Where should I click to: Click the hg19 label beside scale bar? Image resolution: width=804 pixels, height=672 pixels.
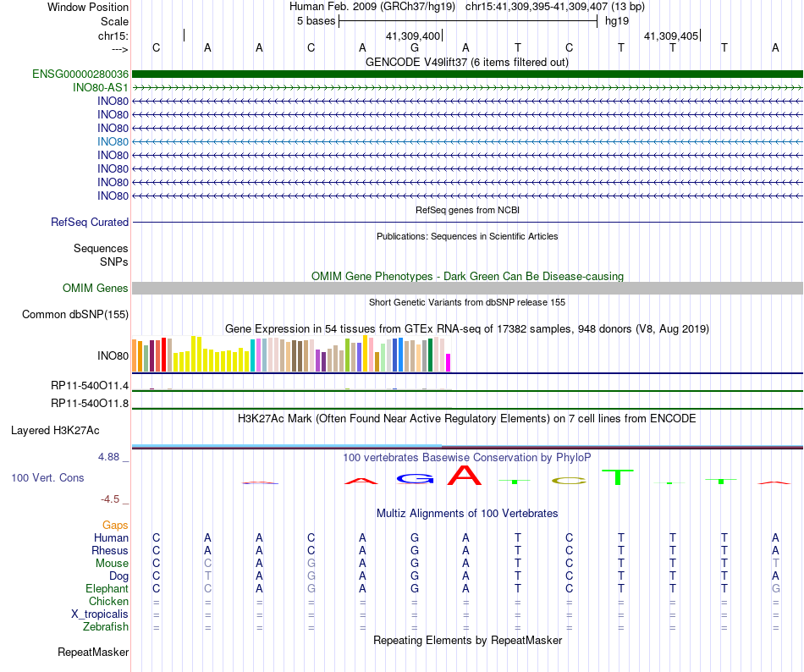click(617, 21)
